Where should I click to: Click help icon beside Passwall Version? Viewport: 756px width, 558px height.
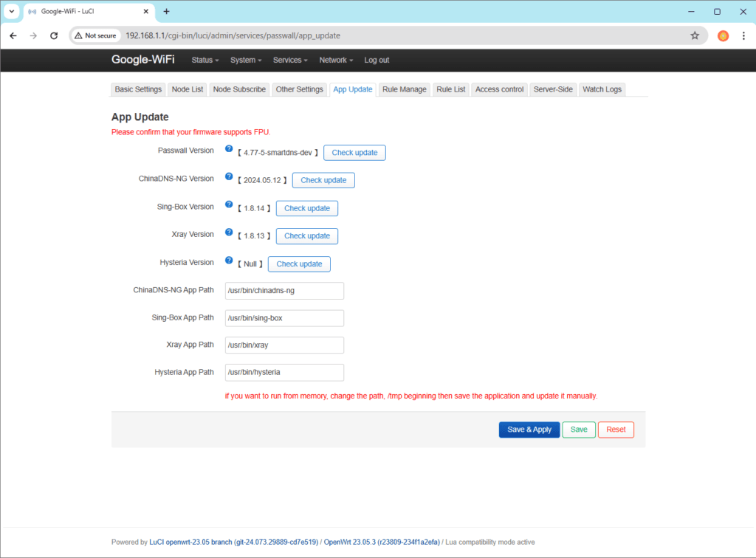[229, 149]
